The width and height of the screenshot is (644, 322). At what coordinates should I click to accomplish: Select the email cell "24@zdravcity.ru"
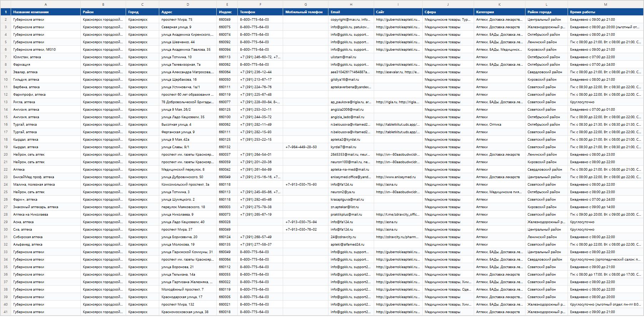(x=351, y=237)
